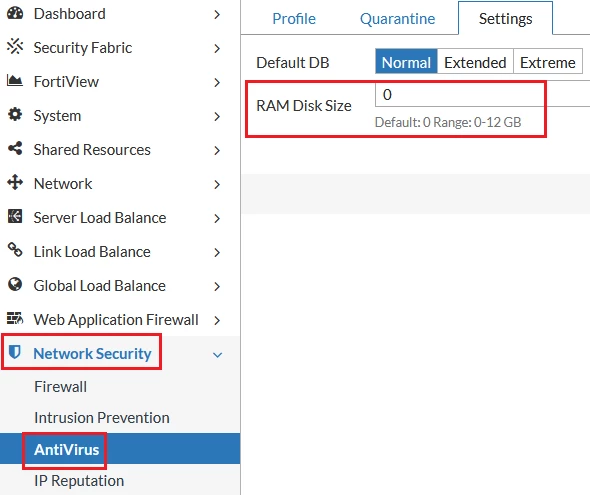Click the Global Load Balance globe icon
Viewport: 590px width, 495px height.
coord(15,284)
